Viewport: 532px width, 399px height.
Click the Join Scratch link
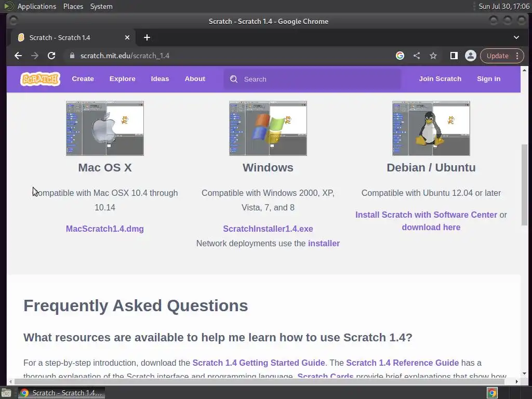(440, 79)
